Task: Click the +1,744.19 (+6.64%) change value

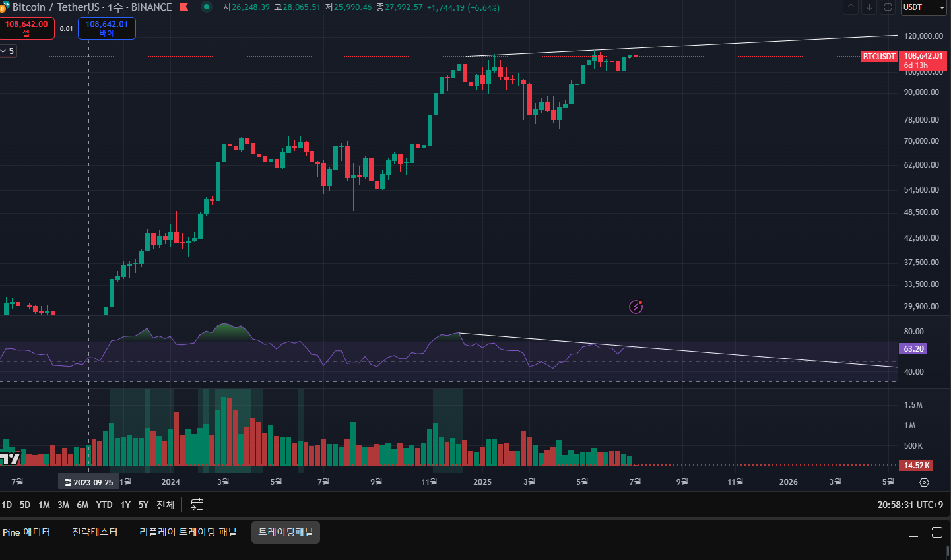Action: (x=463, y=8)
